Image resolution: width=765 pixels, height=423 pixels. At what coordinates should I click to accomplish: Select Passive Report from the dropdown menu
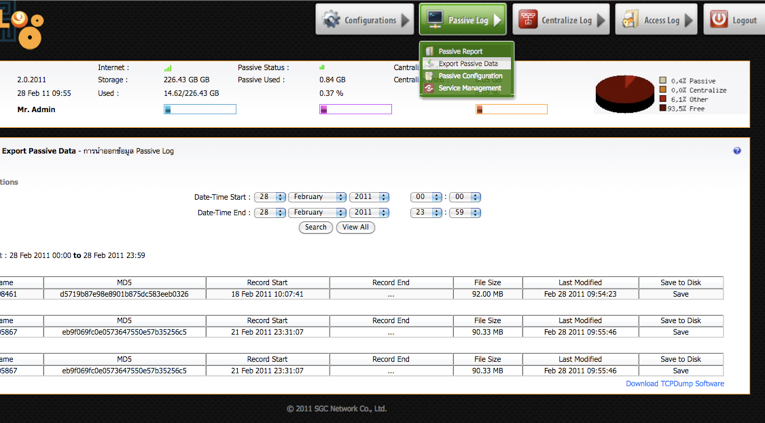coord(460,51)
